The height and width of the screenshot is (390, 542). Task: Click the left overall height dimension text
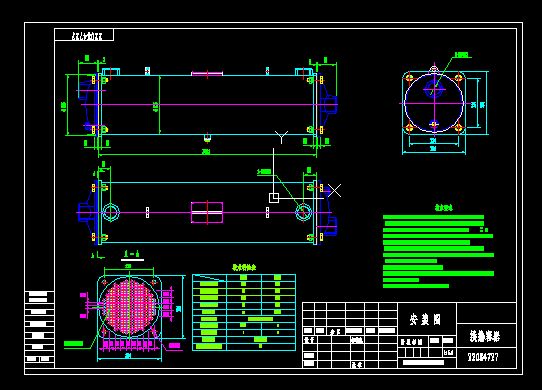click(x=64, y=106)
